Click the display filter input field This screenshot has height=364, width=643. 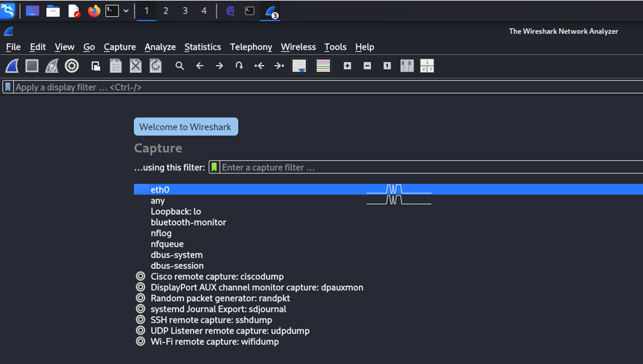coord(328,87)
